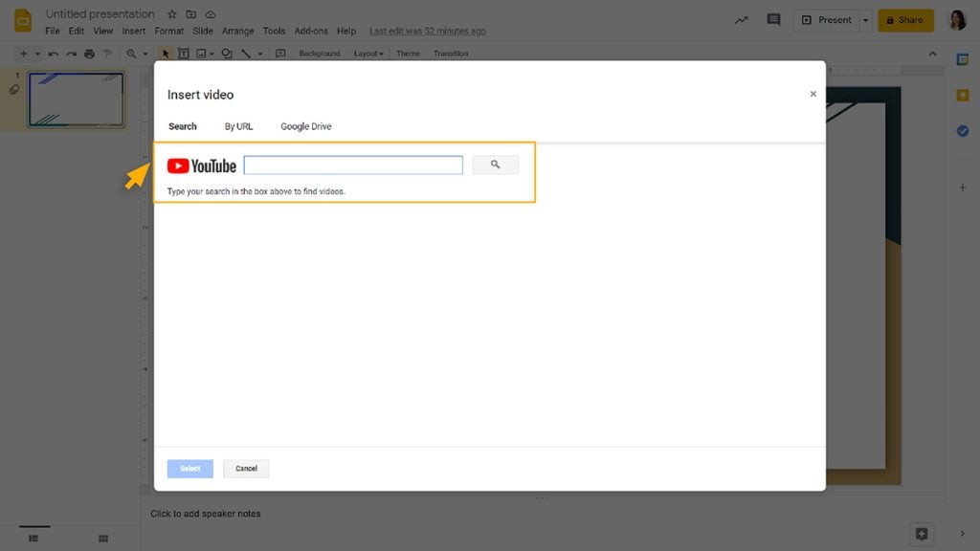The image size is (980, 551).
Task: Select the arrow selection tool
Action: [166, 54]
